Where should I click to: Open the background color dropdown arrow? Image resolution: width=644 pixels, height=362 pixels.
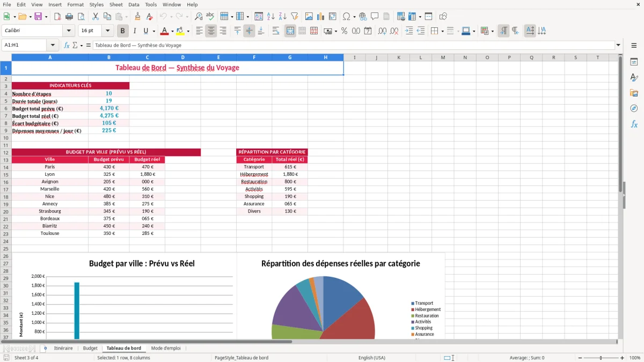click(x=188, y=31)
